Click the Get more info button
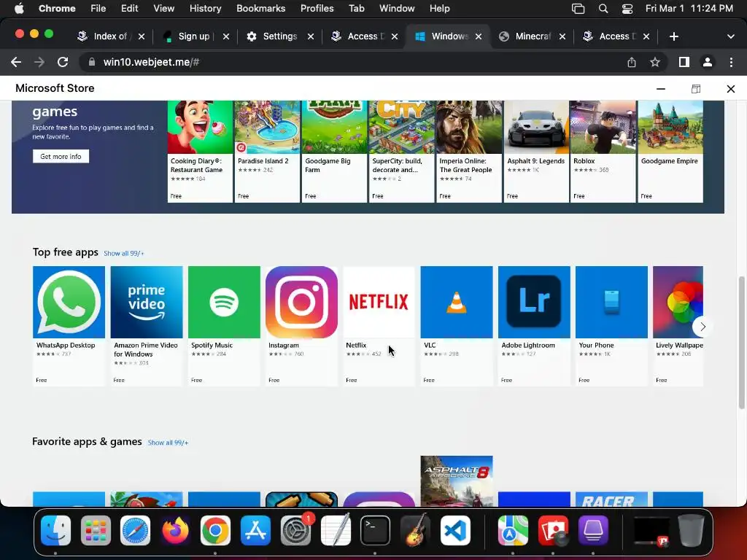 [x=61, y=156]
